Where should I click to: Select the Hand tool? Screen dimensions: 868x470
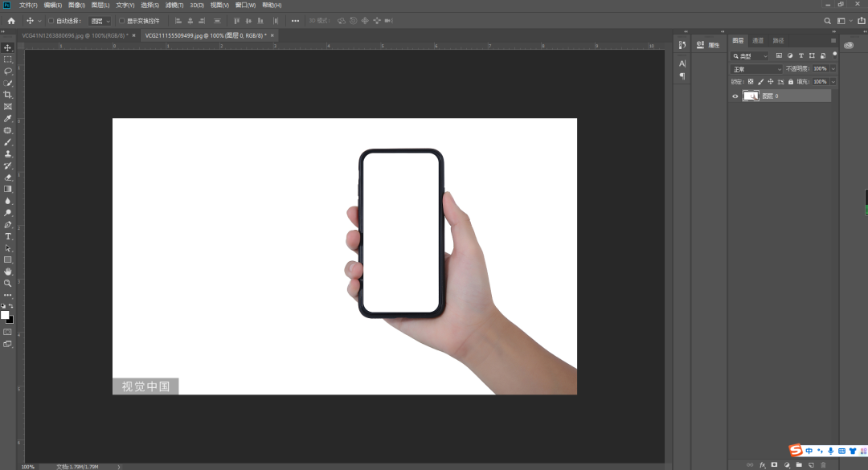[8, 272]
